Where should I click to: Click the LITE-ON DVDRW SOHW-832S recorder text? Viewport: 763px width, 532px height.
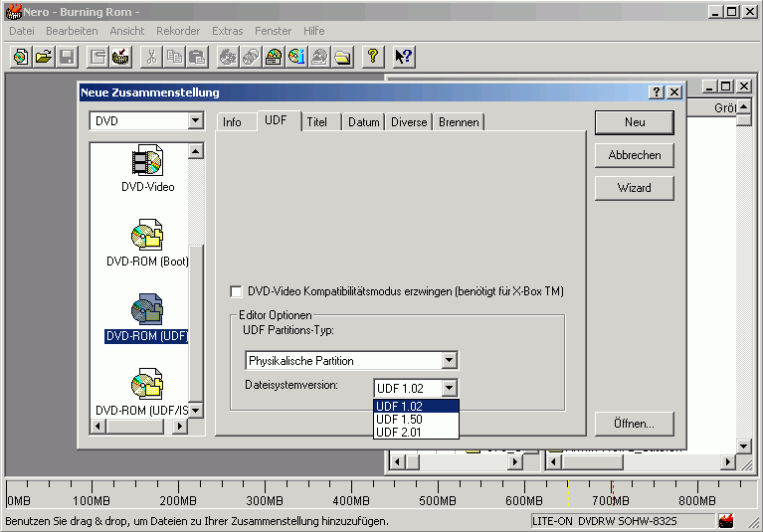(605, 521)
